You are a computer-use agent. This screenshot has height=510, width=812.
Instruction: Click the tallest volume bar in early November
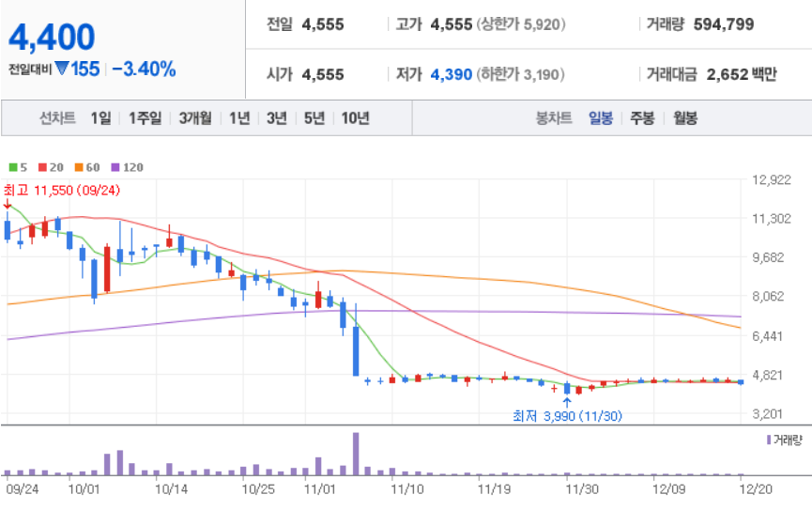tap(356, 454)
